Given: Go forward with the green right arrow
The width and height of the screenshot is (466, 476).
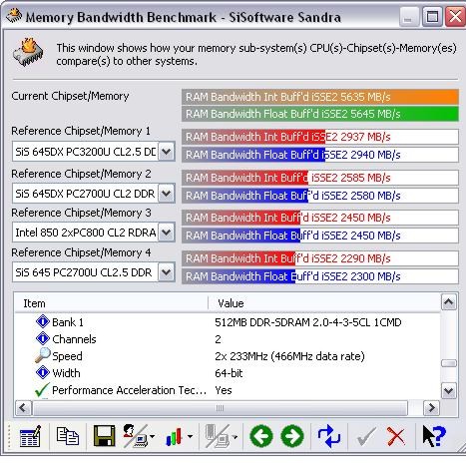Looking at the screenshot, I should coord(292,436).
